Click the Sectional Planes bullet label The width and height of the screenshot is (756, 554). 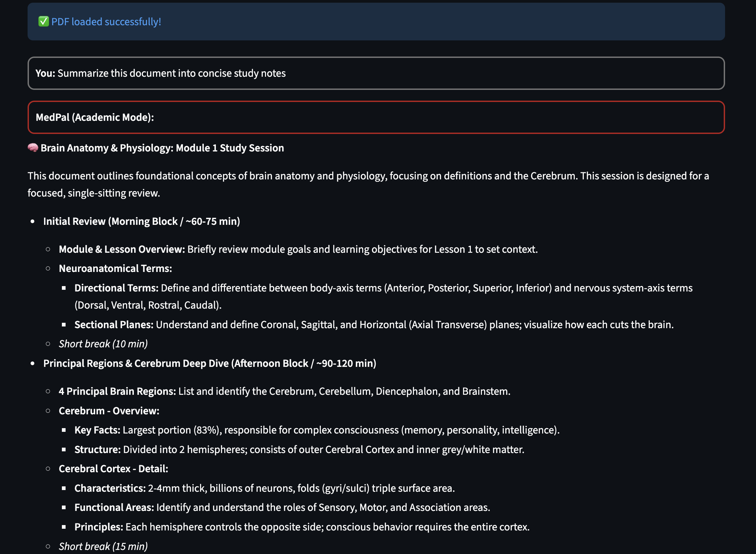pos(114,324)
